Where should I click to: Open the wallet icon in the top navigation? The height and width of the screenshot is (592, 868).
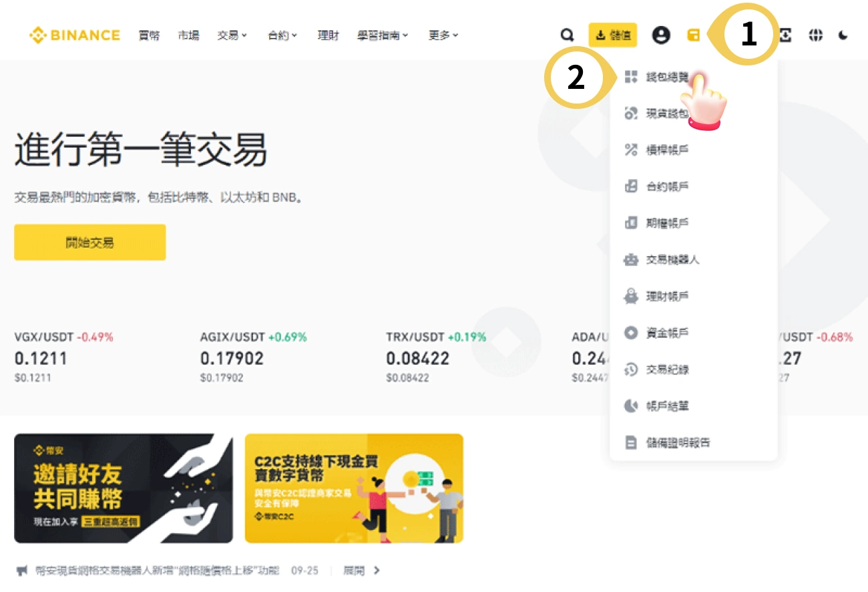694,35
